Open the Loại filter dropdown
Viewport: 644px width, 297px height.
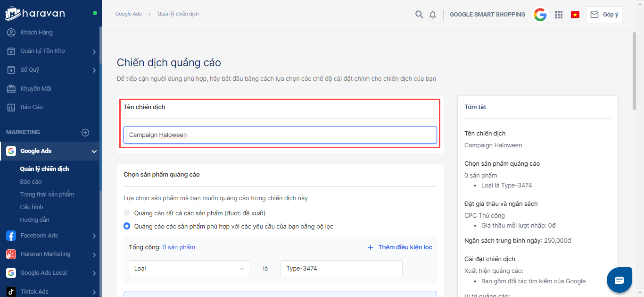[x=190, y=269]
